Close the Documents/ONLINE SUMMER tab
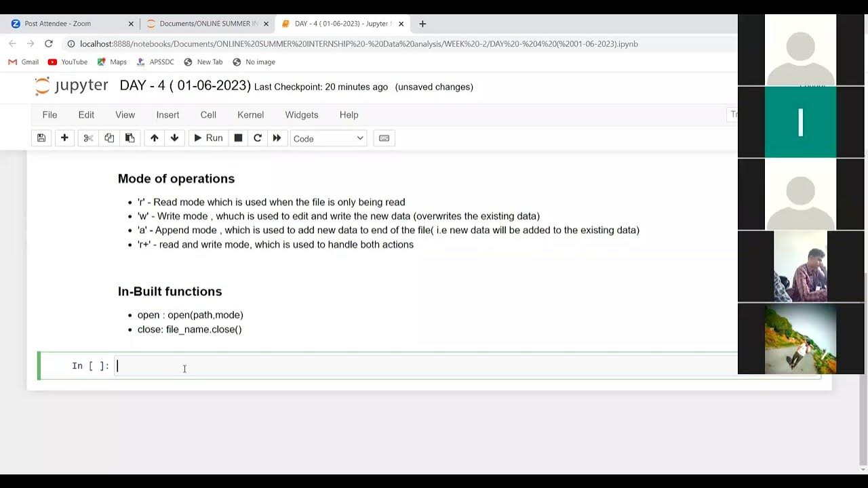The width and height of the screenshot is (868, 488). [x=266, y=24]
